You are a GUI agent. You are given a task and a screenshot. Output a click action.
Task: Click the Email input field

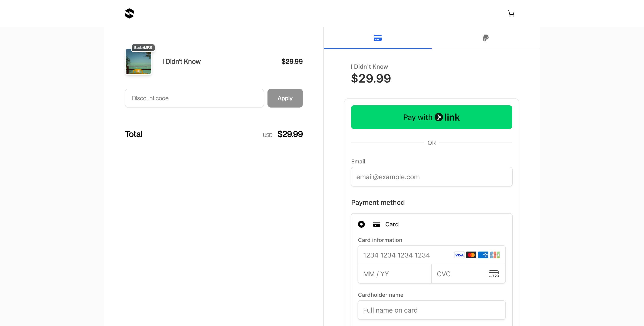click(x=431, y=177)
